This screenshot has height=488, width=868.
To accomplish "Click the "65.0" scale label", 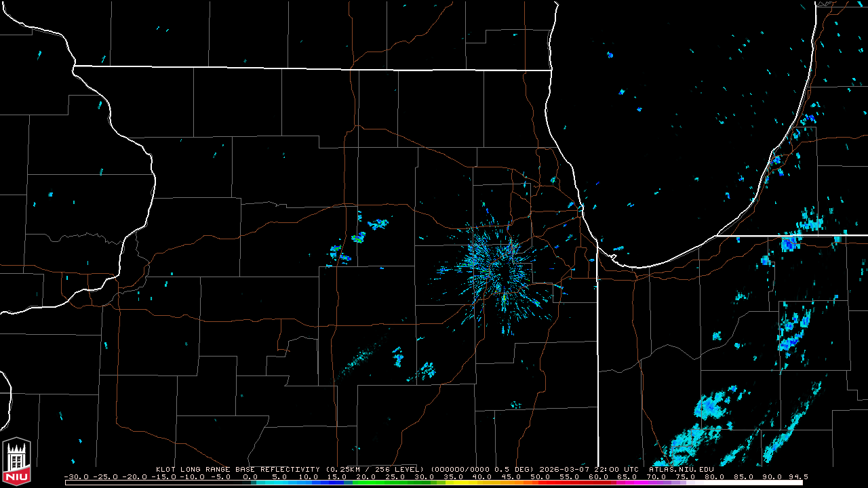I will 627,477.
